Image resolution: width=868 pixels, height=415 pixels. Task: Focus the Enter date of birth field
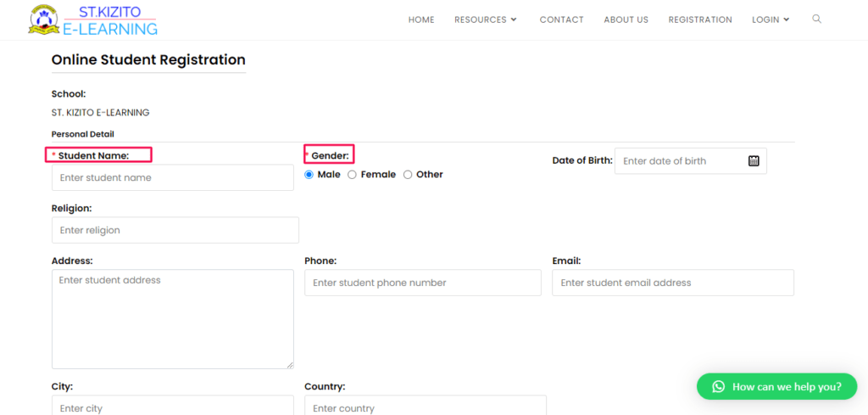click(x=690, y=161)
